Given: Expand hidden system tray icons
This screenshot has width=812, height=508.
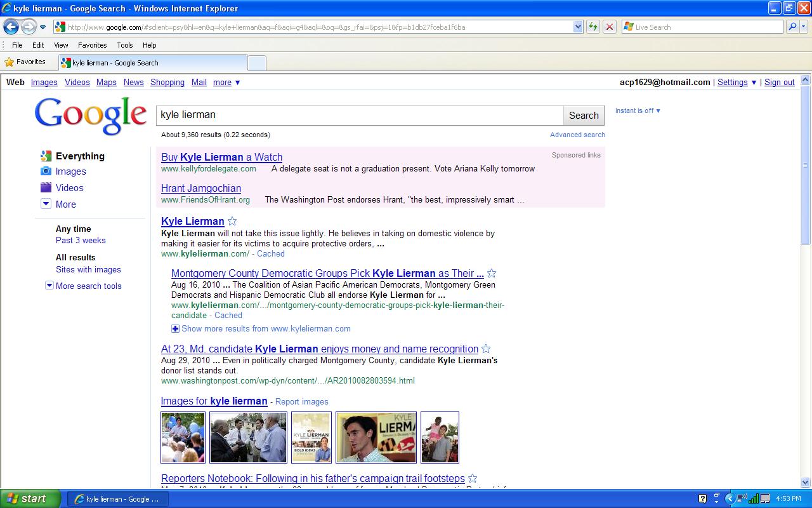Looking at the screenshot, I should click(730, 498).
